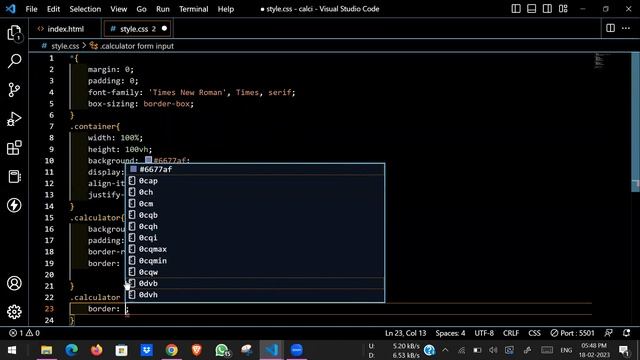Toggle the secondary side bar layout icon

click(547, 9)
